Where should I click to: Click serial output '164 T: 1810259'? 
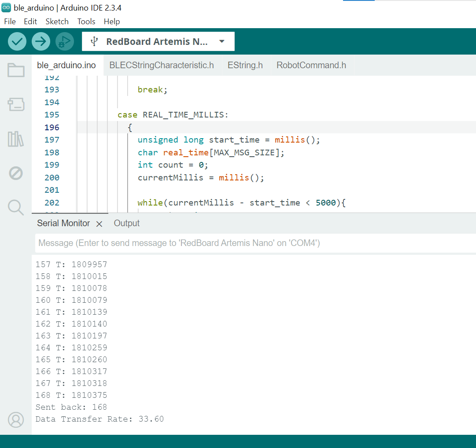pos(71,348)
